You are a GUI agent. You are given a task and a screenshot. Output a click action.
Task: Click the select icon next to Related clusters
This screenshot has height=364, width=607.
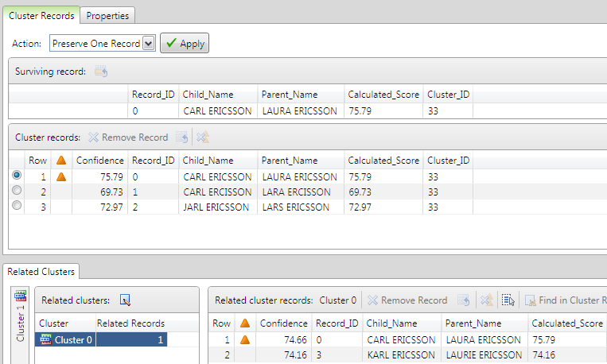(x=125, y=300)
